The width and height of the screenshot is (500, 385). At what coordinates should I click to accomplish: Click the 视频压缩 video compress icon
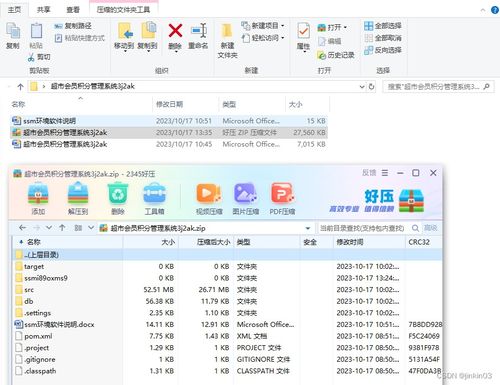pyautogui.click(x=209, y=193)
